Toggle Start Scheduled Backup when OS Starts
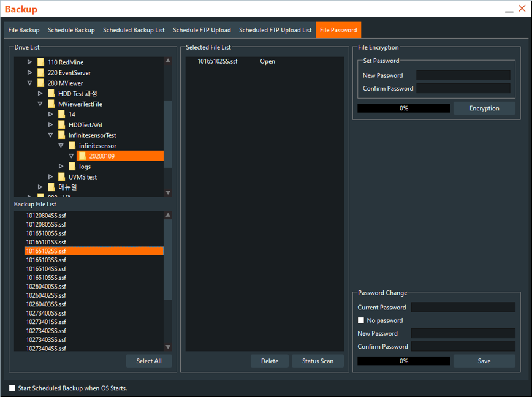The width and height of the screenshot is (532, 397). coord(12,388)
